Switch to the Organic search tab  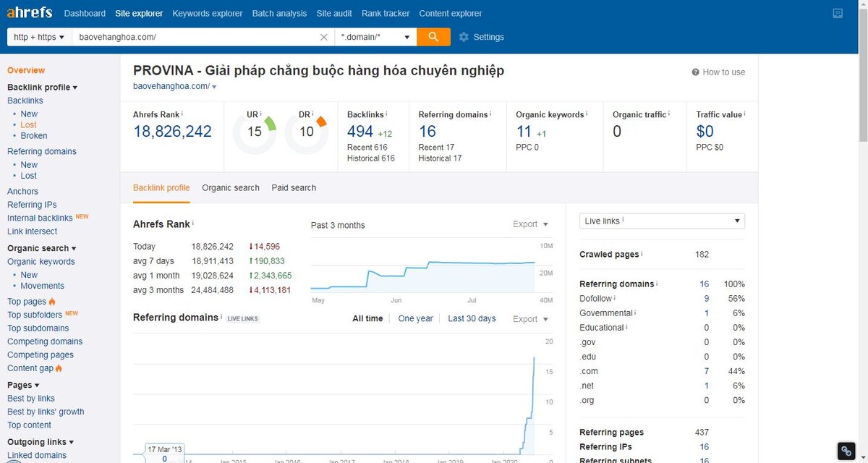click(x=231, y=187)
